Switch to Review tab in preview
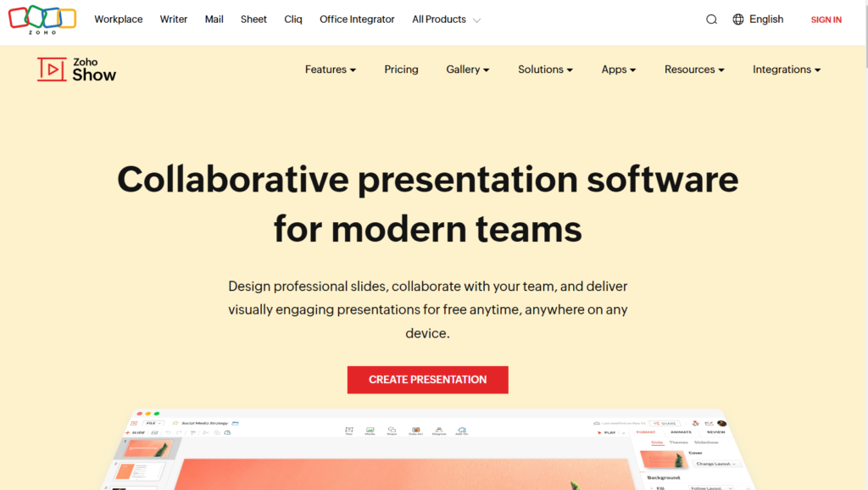Viewport: 868px width, 490px height. (715, 432)
